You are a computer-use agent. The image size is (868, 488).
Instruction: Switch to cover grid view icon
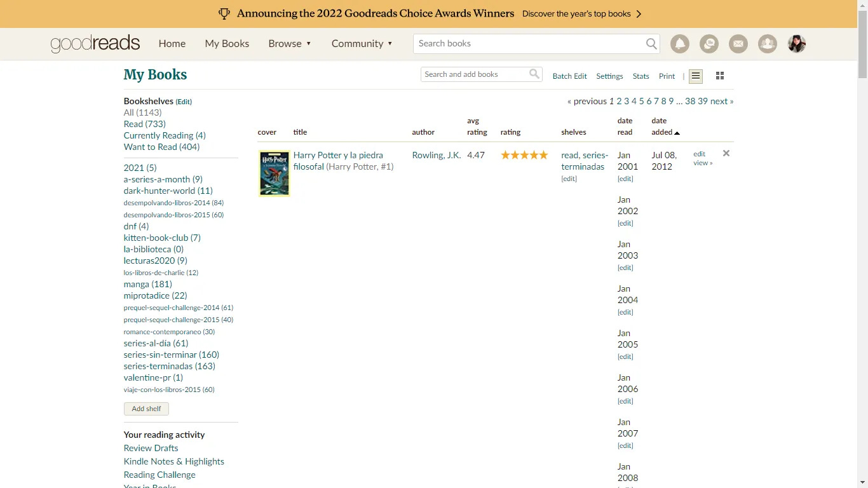tap(720, 76)
